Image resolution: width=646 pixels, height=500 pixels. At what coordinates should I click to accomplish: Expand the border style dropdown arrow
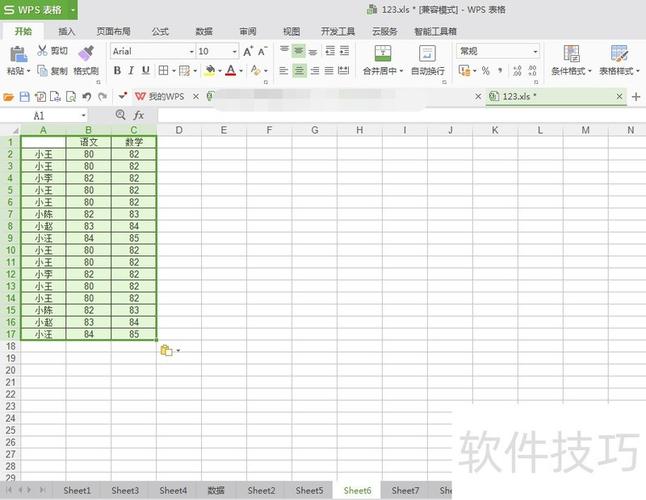[174, 71]
